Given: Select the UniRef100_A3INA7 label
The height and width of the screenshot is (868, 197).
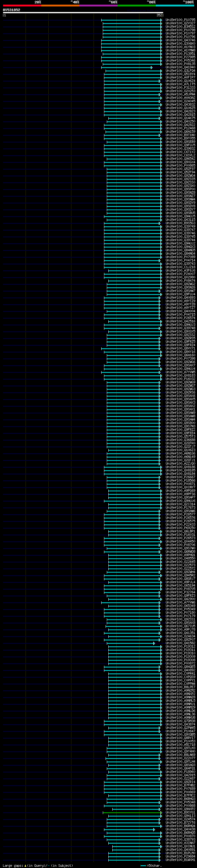Looking at the screenshot, I should pyautogui.click(x=180, y=843).
